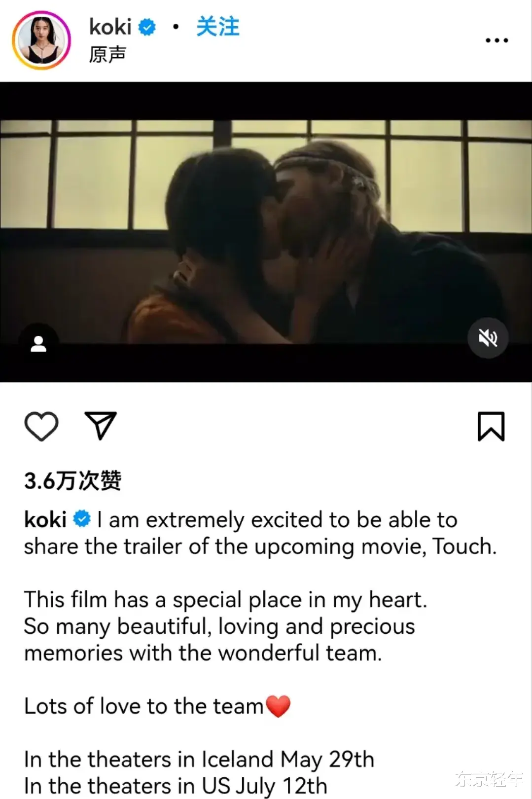Open the koki username in post header

click(110, 27)
